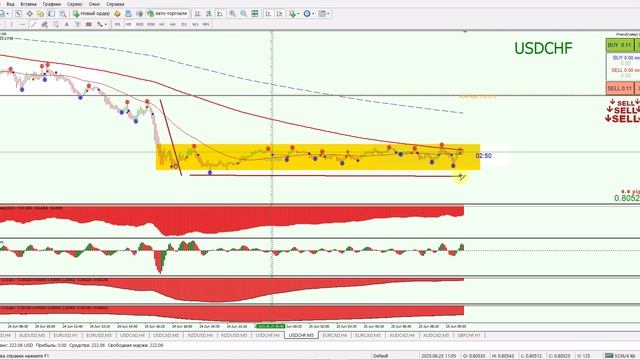Switch to M30 timeframe
The image size is (640, 360).
[151, 24]
